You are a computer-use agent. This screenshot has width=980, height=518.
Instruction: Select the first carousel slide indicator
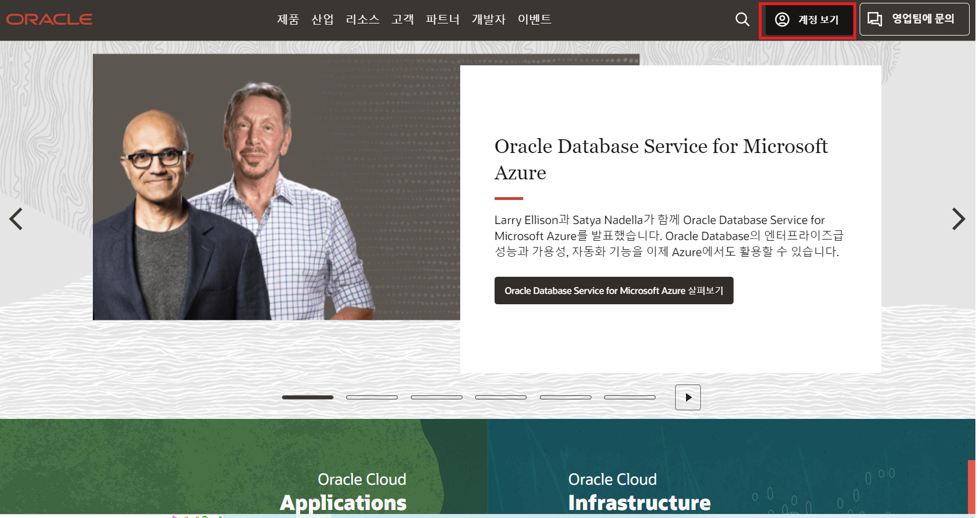[x=308, y=397]
